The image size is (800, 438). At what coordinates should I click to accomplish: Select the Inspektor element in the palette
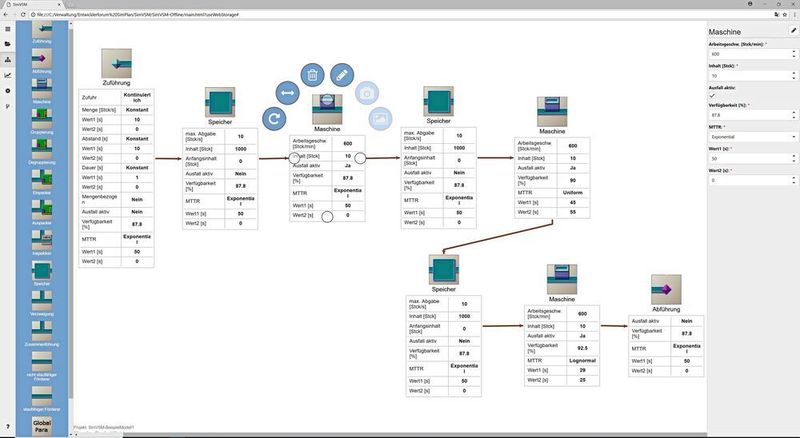[x=42, y=240]
